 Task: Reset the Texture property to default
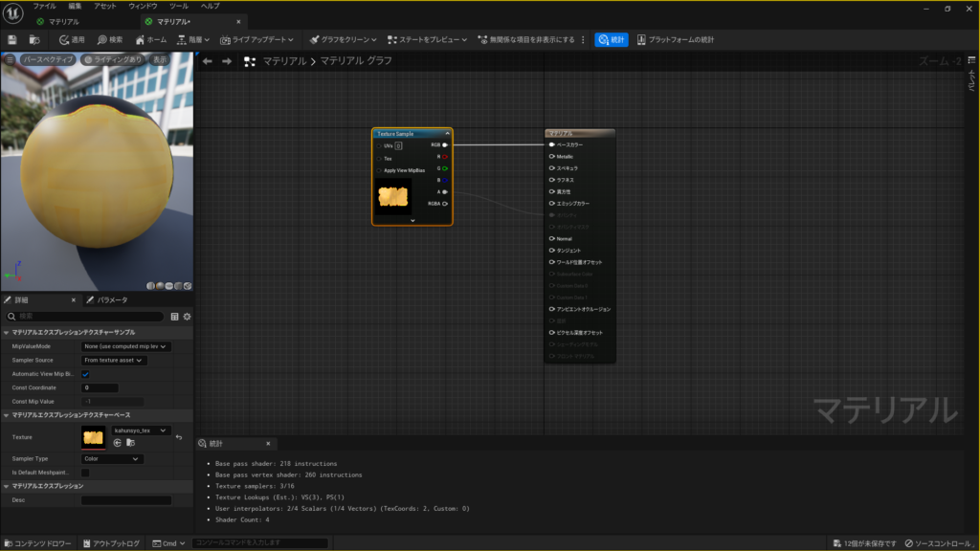179,437
